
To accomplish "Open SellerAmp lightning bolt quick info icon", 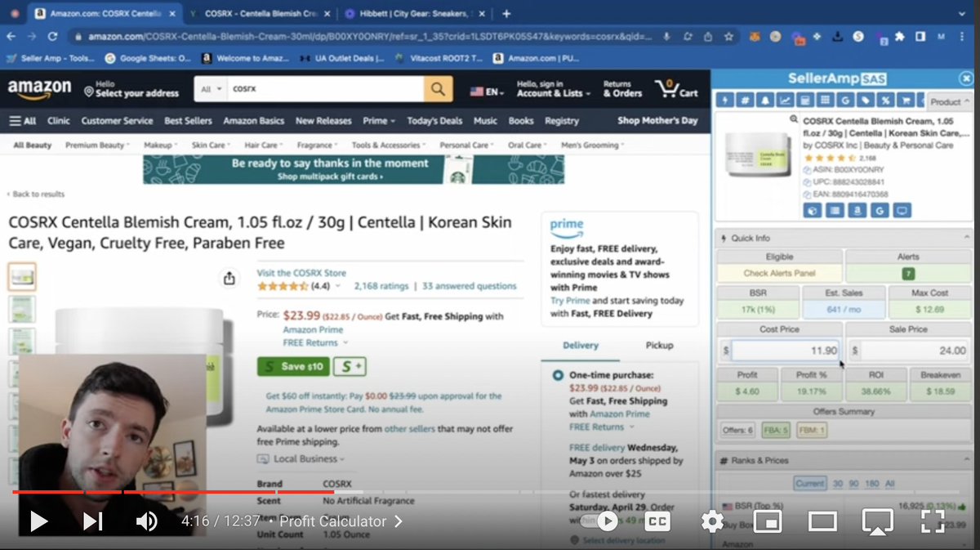I will [724, 100].
